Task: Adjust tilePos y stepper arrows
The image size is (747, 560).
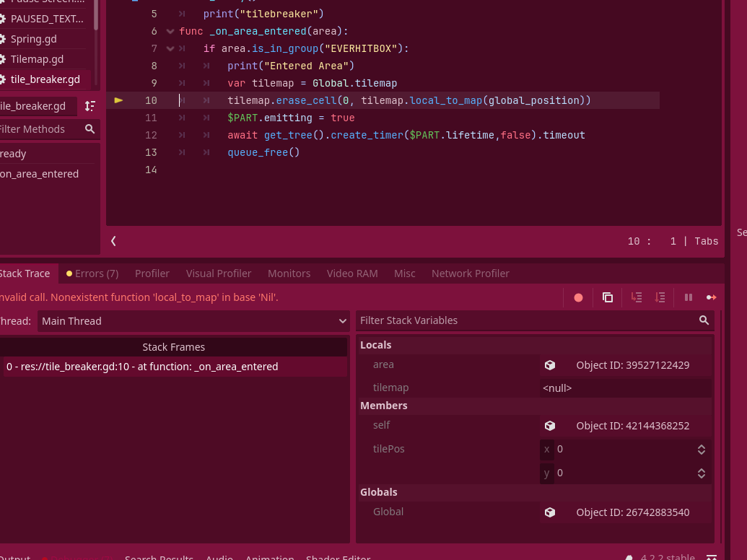Action: coord(702,473)
